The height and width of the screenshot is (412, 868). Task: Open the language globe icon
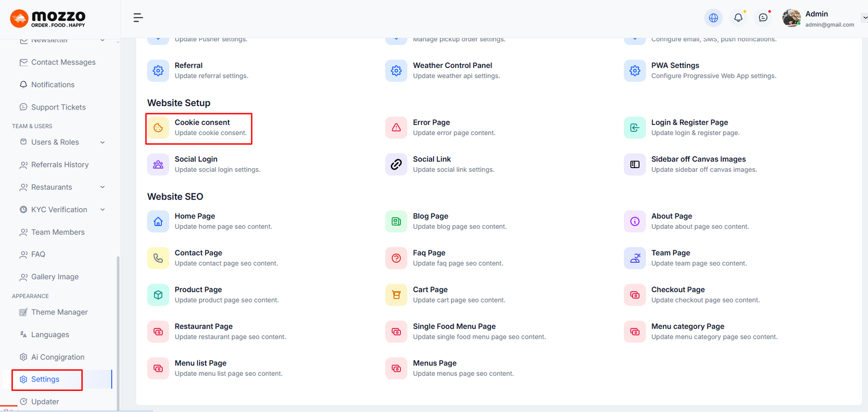[x=713, y=18]
